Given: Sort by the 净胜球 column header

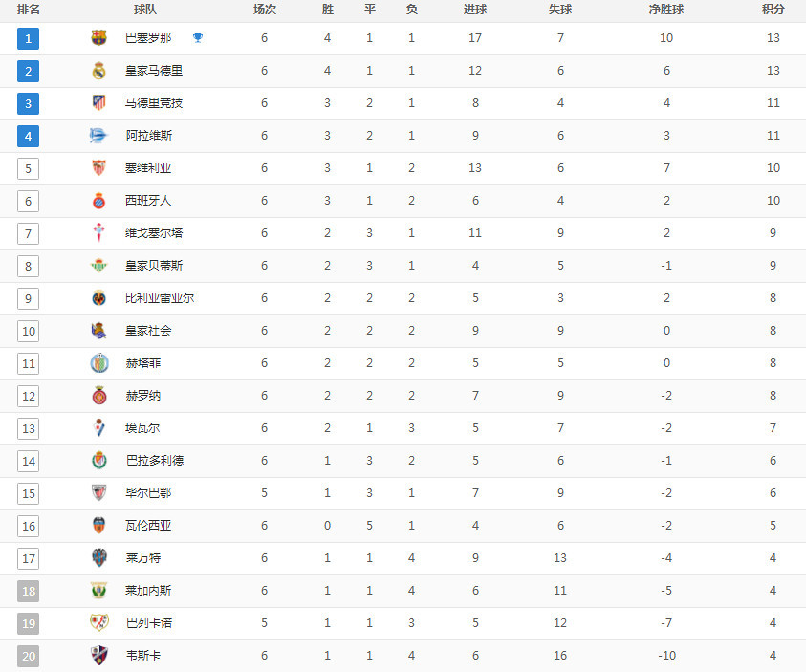Looking at the screenshot, I should pos(666,10).
